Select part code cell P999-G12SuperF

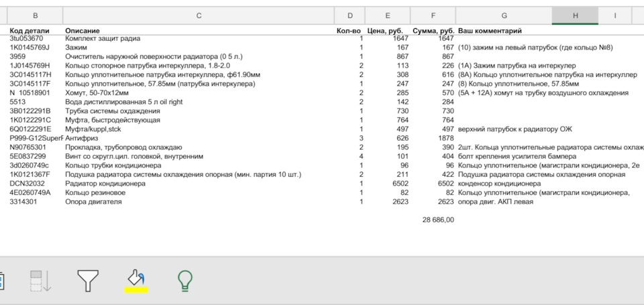pos(36,138)
